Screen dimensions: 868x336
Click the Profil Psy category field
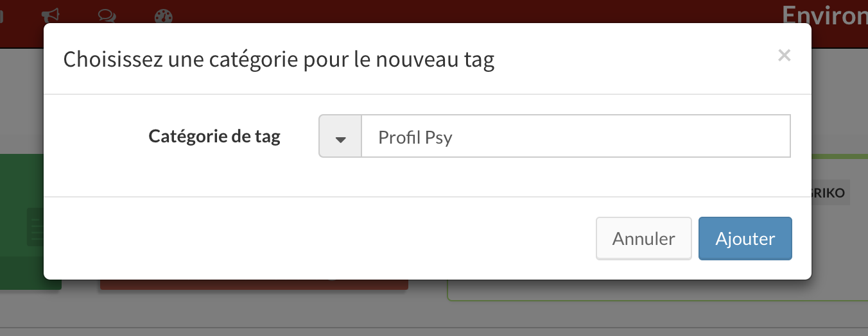pyautogui.click(x=576, y=136)
